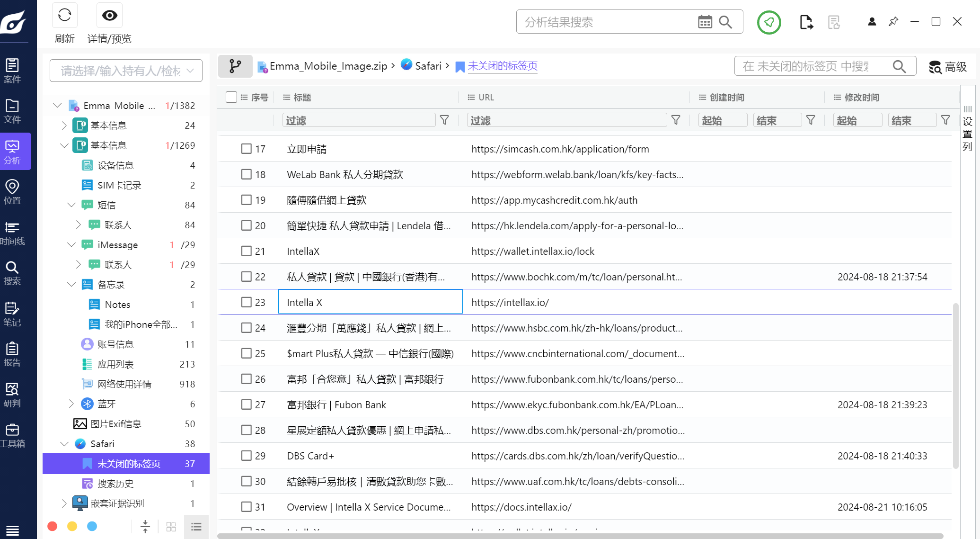Click the 未关闭的标签页 breadcrumb link
This screenshot has width=980, height=539.
(x=502, y=66)
